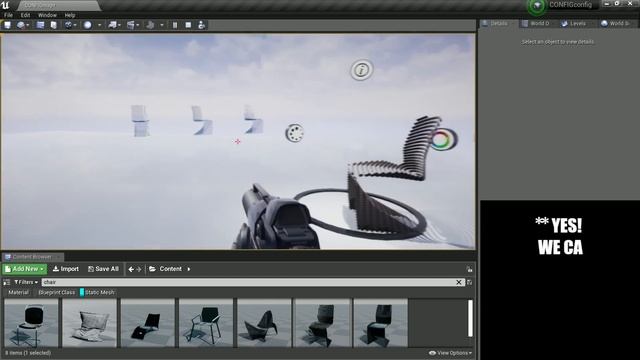Viewport: 640px width, 360px height.
Task: Clear the chair search text with X
Action: 459,282
